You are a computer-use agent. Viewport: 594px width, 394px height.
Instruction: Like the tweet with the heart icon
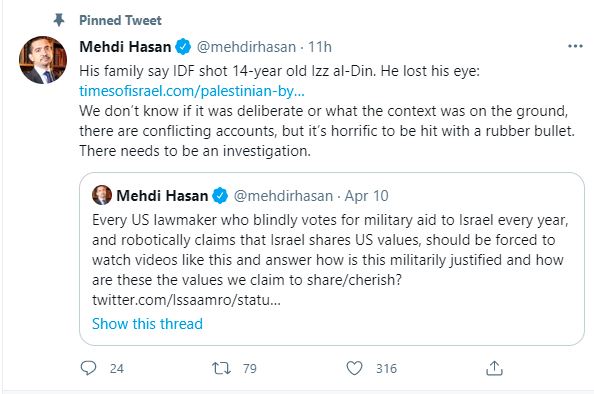point(354,368)
